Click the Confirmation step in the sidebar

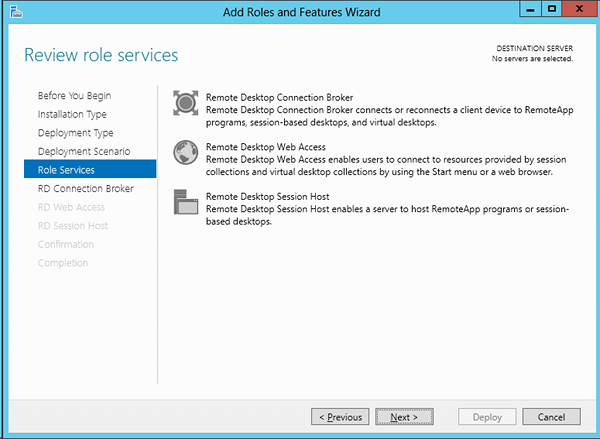coord(66,244)
